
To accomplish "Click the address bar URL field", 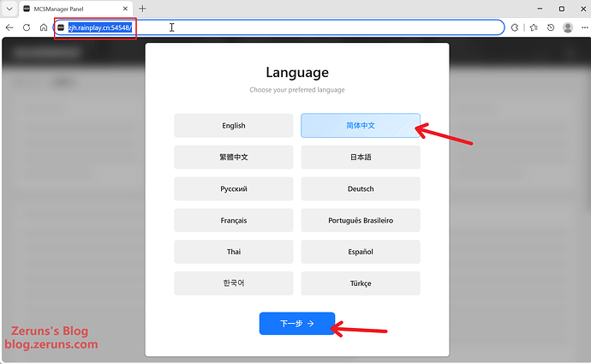I will point(278,27).
